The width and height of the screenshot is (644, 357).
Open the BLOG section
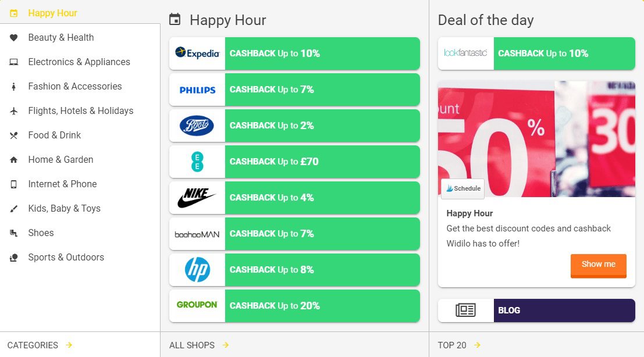pyautogui.click(x=564, y=310)
